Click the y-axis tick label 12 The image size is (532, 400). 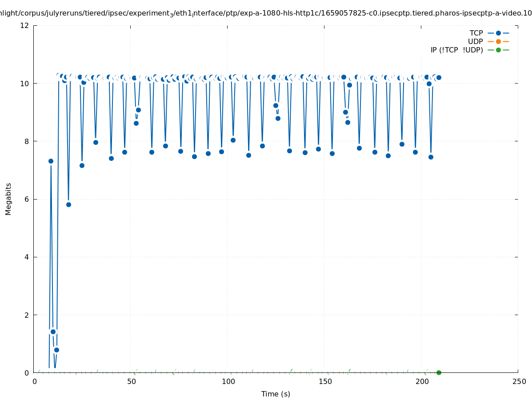[25, 25]
